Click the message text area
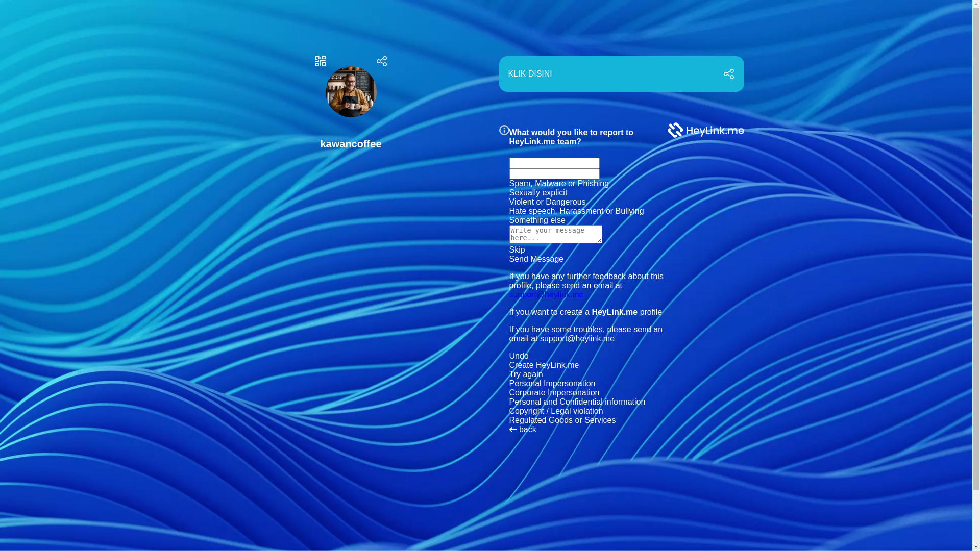Viewport: 980px width, 551px height. pos(555,234)
